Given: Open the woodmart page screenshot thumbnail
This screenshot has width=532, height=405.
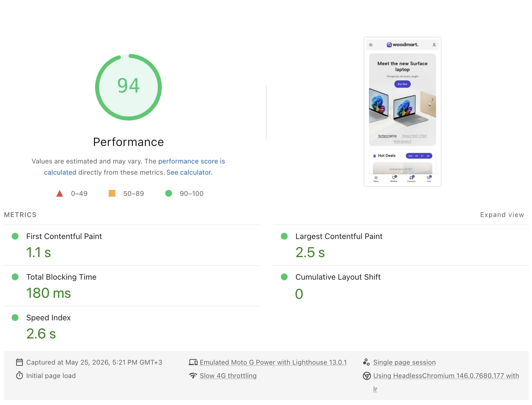Looking at the screenshot, I should pos(402,111).
